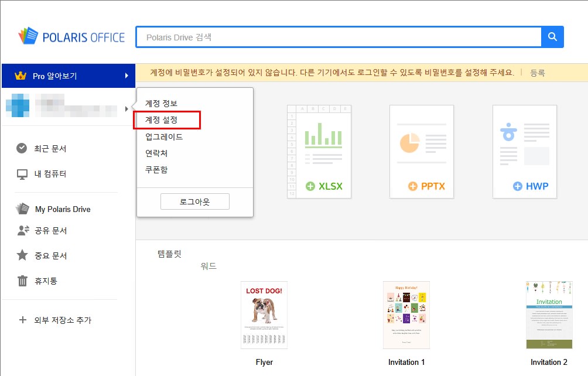Open 계정 정보 menu item
The image size is (588, 376).
tap(161, 103)
